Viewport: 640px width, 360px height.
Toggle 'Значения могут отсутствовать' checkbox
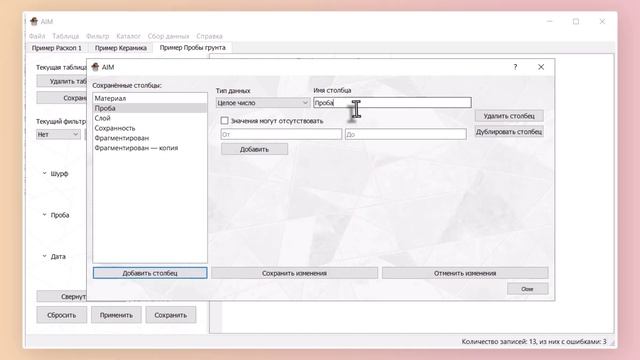[224, 120]
